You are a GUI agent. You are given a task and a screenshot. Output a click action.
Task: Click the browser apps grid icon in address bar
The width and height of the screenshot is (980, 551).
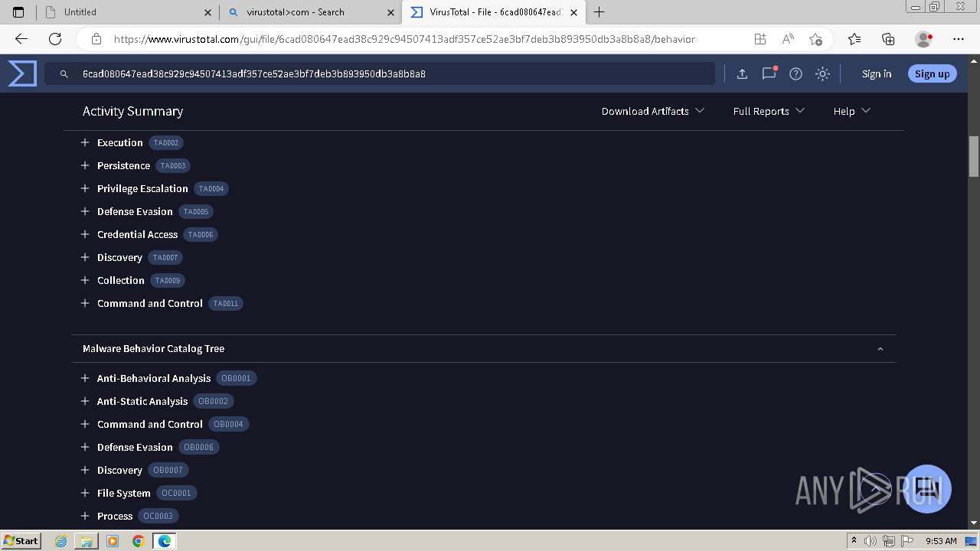click(759, 39)
